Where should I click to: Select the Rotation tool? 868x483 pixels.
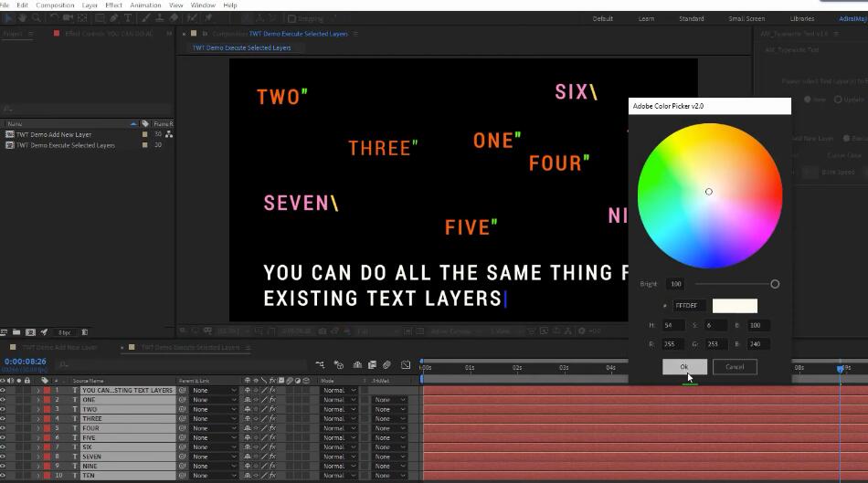pyautogui.click(x=54, y=18)
